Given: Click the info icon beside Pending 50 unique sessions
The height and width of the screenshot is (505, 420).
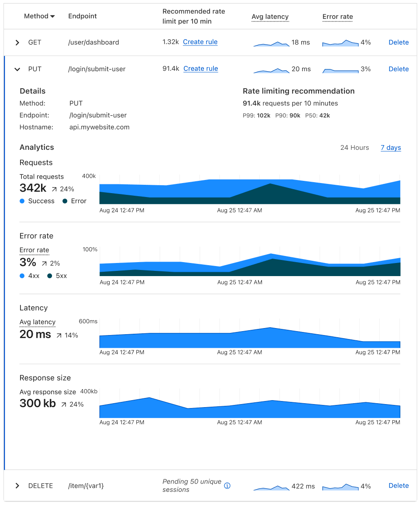Looking at the screenshot, I should coord(227,486).
